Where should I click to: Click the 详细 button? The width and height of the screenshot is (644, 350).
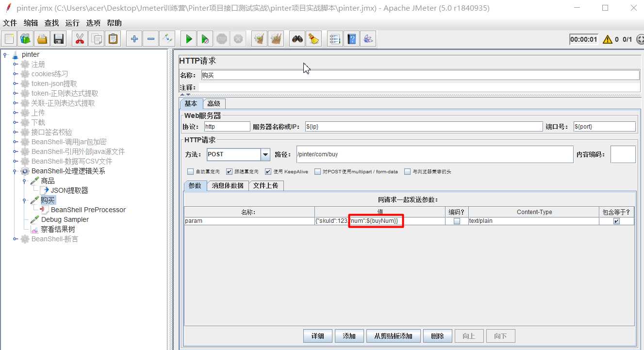pyautogui.click(x=318, y=336)
